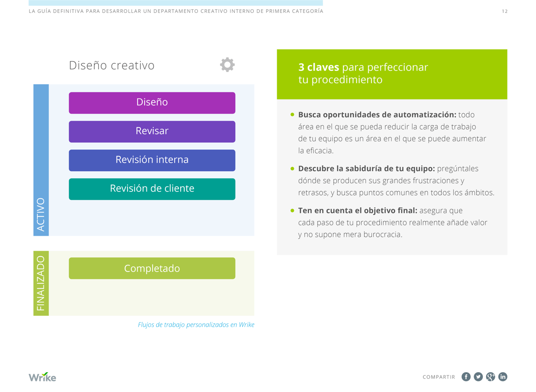Screen dimensions: 536x392
Task: Click the guide title header text
Action: (176, 11)
